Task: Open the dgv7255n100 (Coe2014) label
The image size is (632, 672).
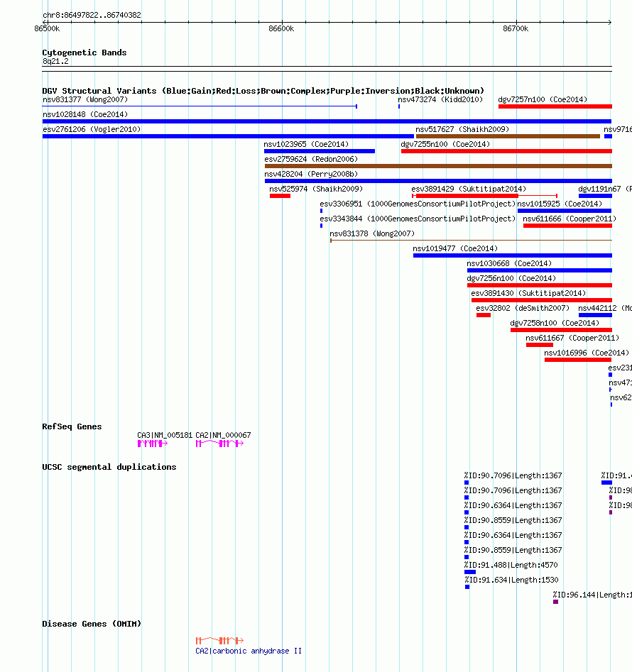Action: coord(445,145)
